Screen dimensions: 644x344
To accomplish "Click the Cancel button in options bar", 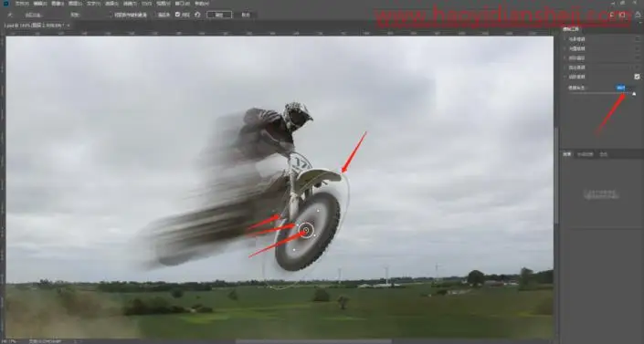I will coord(246,15).
